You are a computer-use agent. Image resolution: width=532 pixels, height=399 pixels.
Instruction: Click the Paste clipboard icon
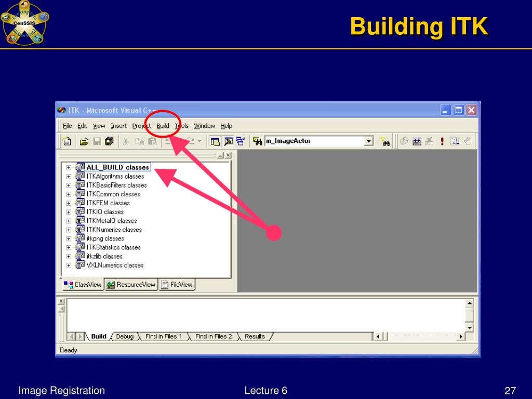coord(153,141)
